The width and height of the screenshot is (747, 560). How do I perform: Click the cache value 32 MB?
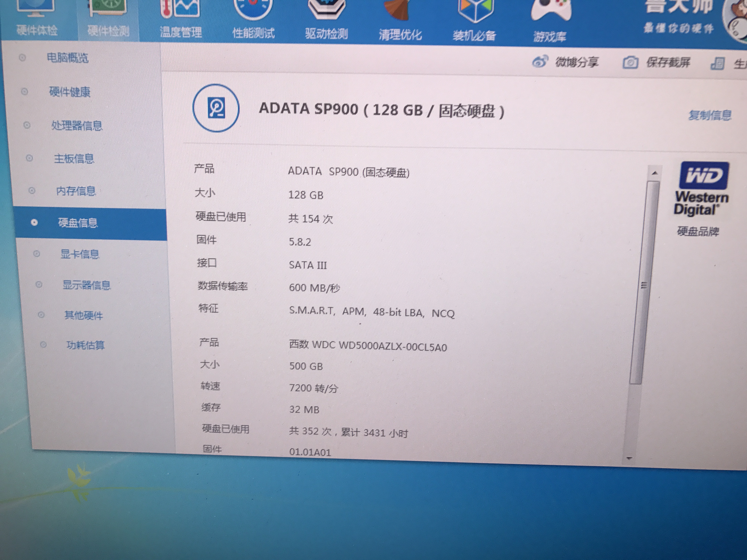pyautogui.click(x=304, y=409)
